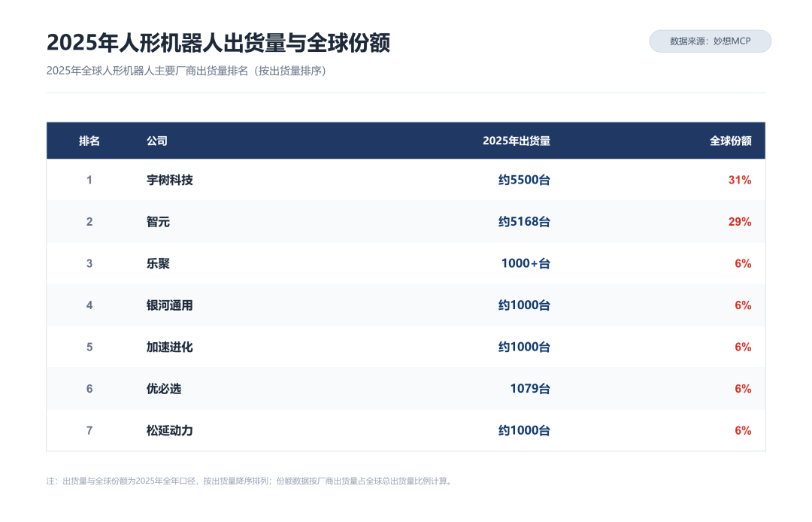Select company name 宇树科技
Viewport: 812px width, 522px height.
[170, 181]
